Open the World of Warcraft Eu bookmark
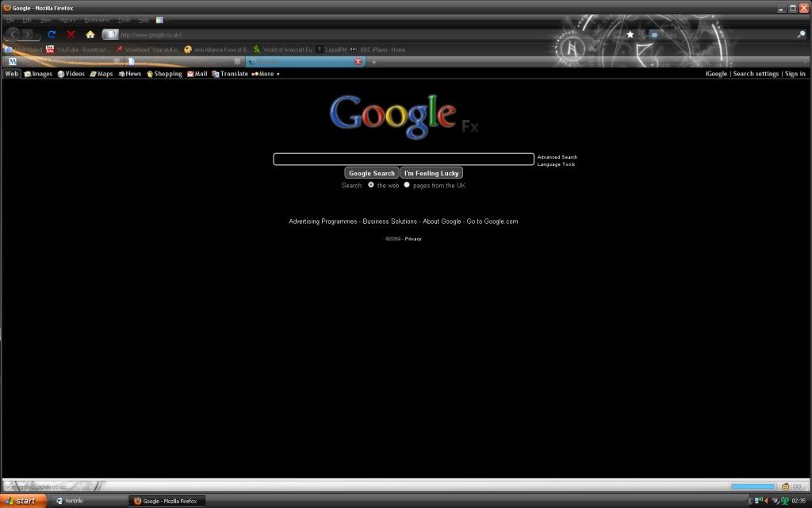 283,49
